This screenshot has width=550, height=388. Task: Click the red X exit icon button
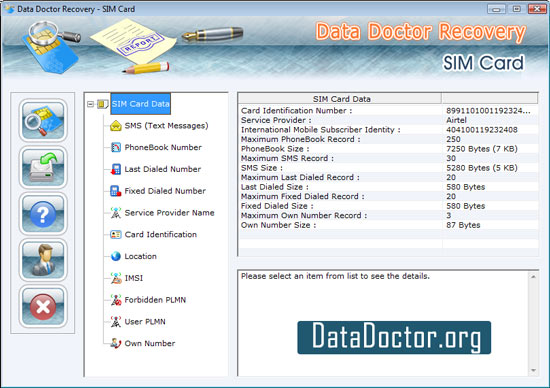43,306
